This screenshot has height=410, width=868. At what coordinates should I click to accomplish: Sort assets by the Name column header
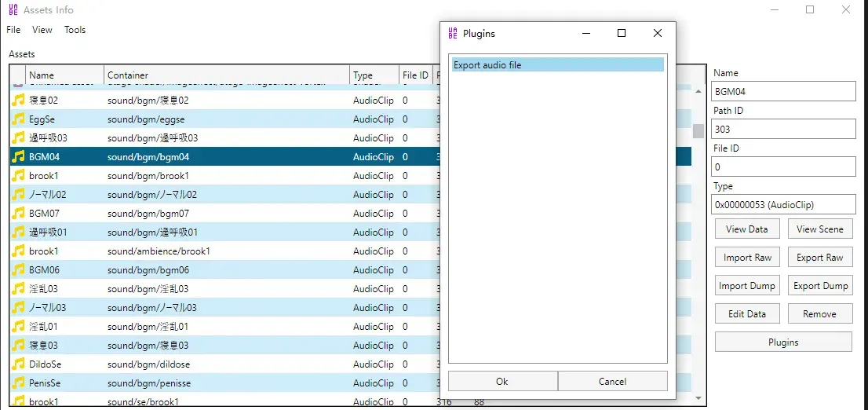coord(65,75)
